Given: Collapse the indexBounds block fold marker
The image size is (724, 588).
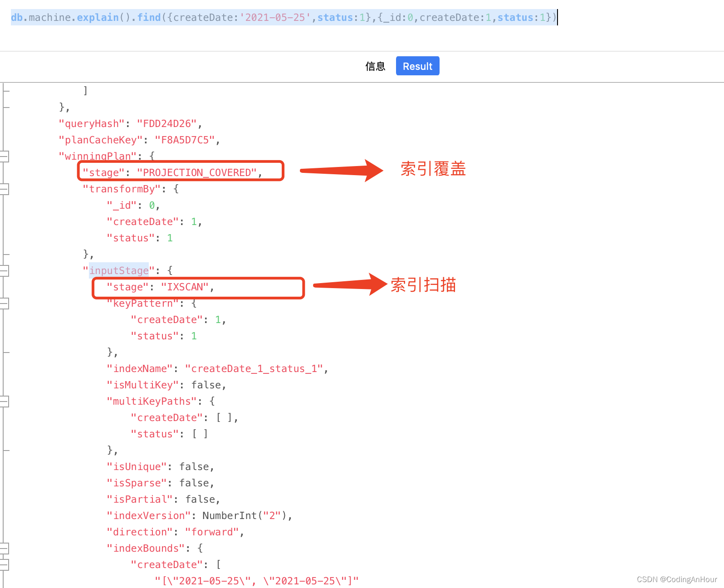Looking at the screenshot, I should click(x=5, y=548).
